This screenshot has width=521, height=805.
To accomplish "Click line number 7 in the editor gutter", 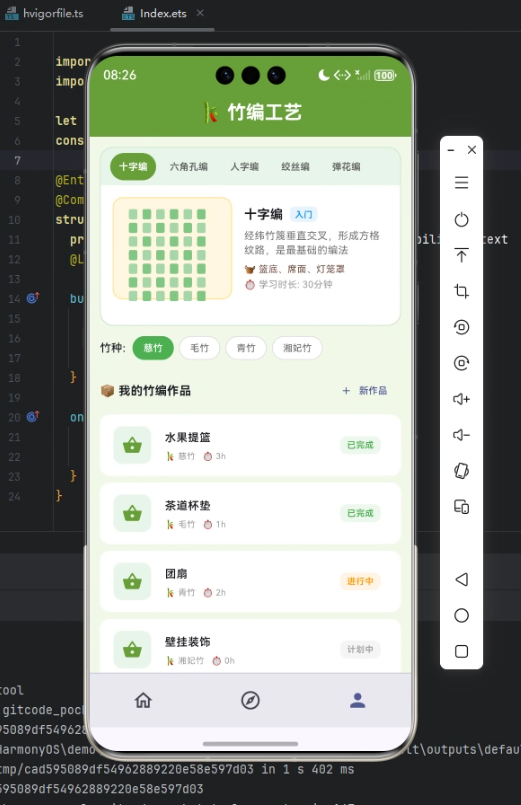I will pyautogui.click(x=17, y=160).
